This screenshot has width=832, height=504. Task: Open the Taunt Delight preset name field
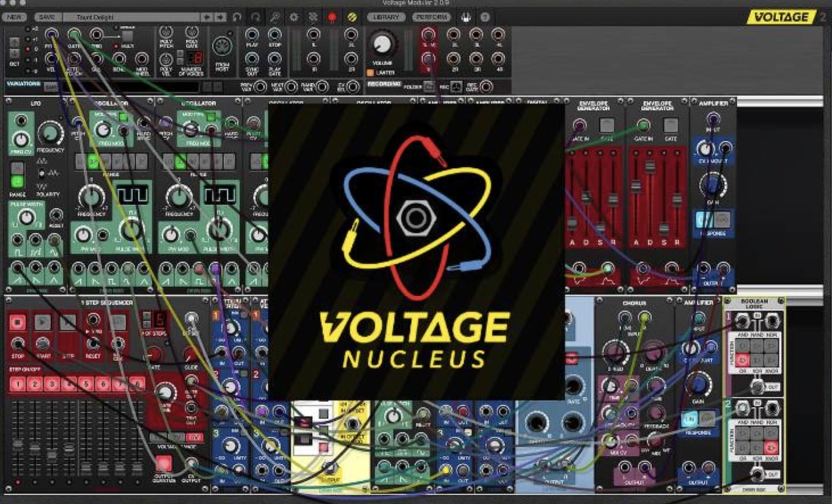[x=131, y=17]
